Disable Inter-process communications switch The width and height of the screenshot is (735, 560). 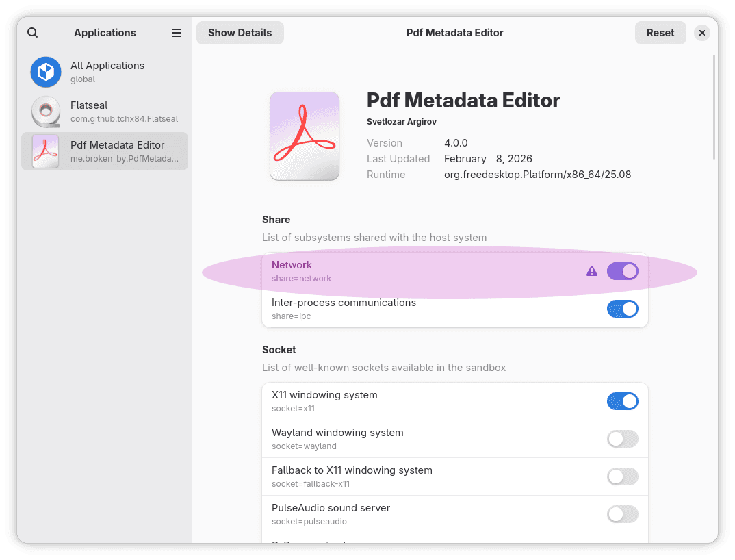click(x=623, y=309)
